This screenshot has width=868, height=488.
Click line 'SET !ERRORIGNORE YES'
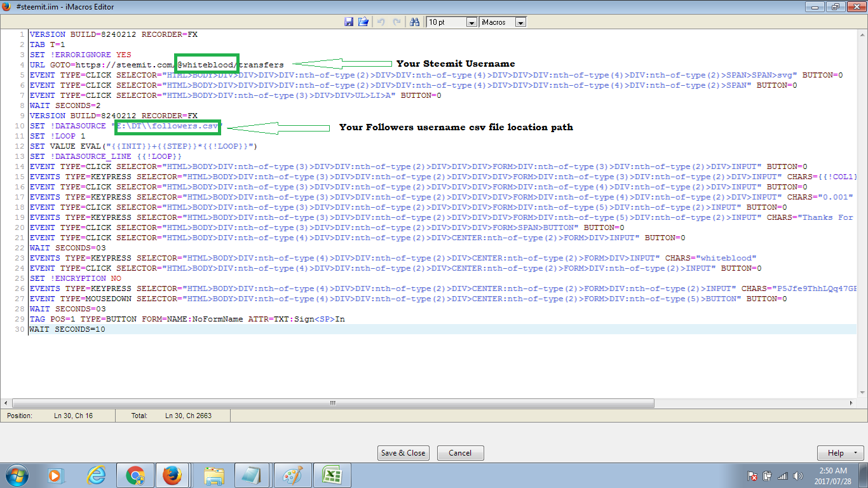(x=80, y=55)
